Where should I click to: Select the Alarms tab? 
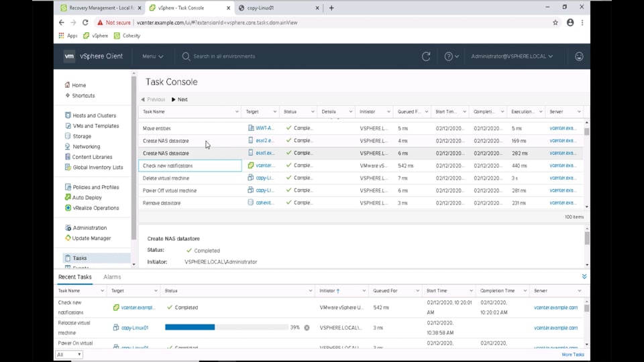112,277
